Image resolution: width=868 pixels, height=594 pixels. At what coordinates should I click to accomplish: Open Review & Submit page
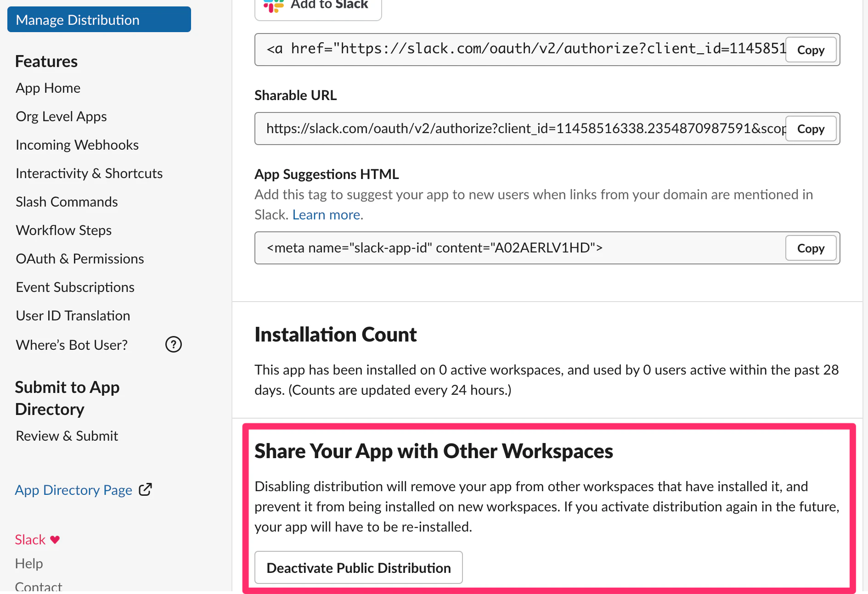coord(67,436)
